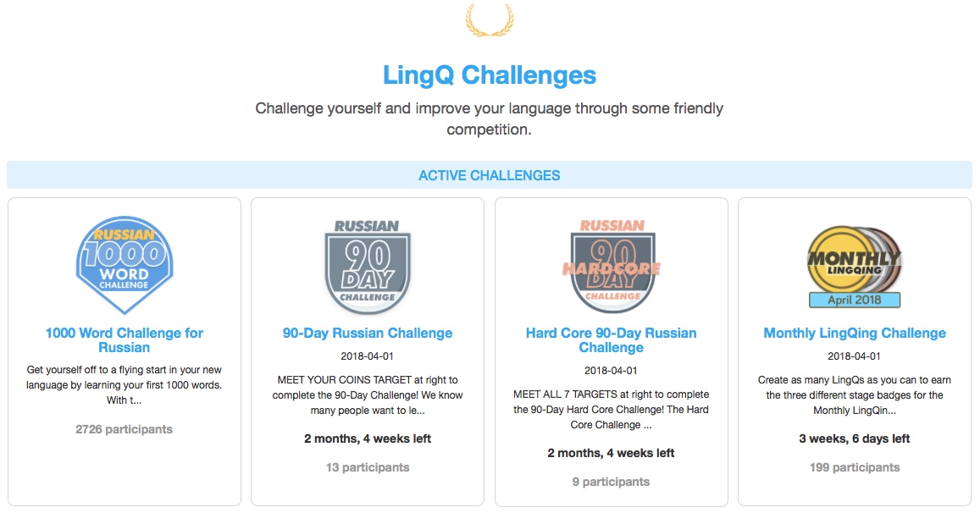Click the Russian Hardcore 90 Day badge
The width and height of the screenshot is (980, 513).
[611, 264]
